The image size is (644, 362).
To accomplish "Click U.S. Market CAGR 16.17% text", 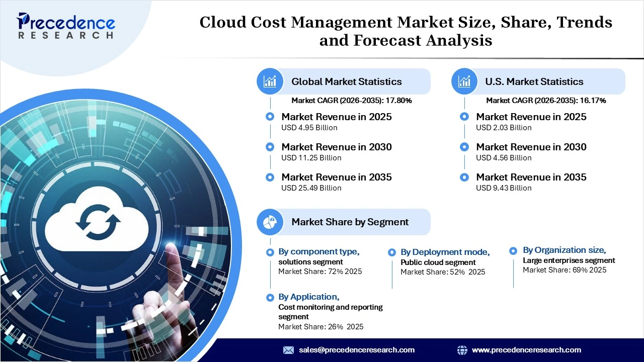I will [546, 101].
